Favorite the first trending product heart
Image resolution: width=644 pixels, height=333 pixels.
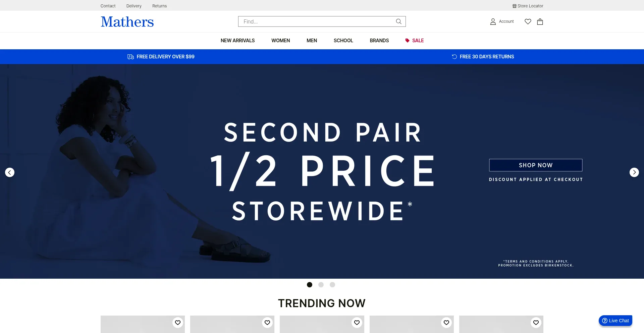pyautogui.click(x=178, y=323)
